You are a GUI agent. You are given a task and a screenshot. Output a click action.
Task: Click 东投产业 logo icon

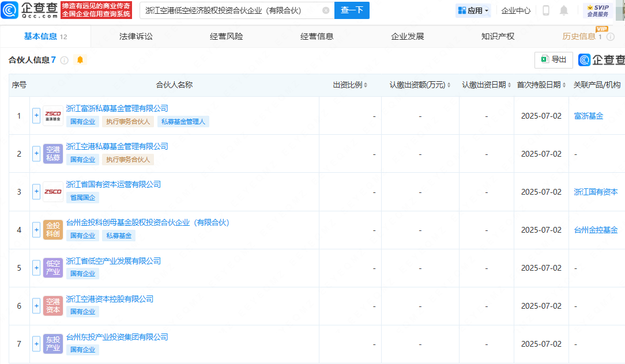coord(53,344)
